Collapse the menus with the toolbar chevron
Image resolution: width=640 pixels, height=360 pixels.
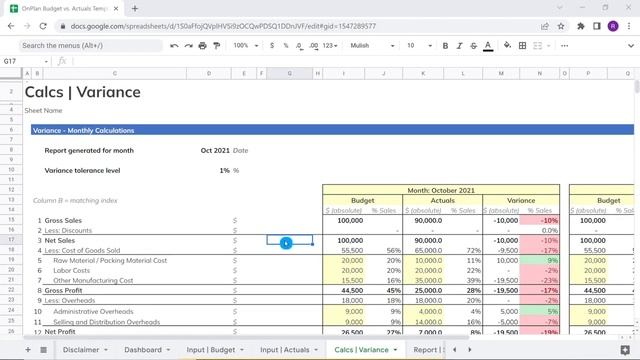click(631, 46)
